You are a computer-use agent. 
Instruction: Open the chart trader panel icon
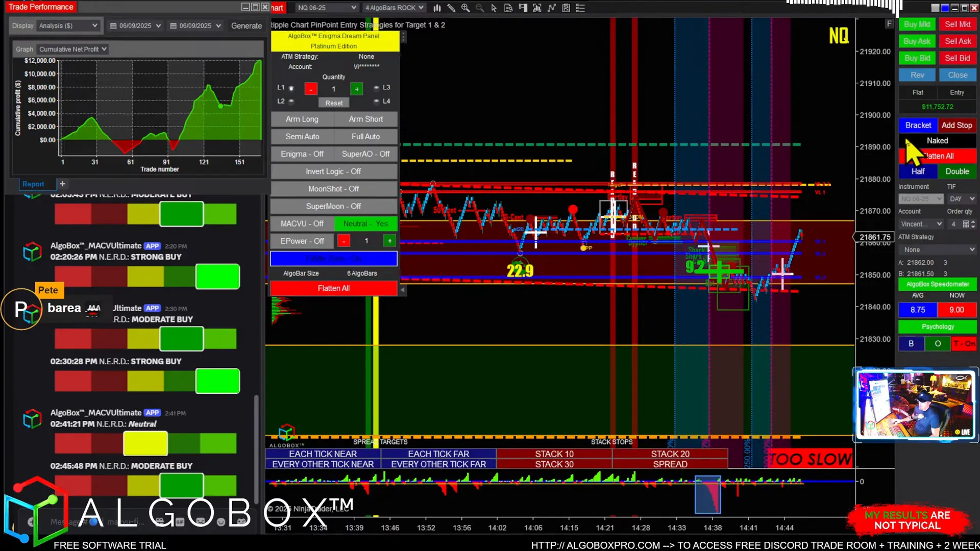[523, 8]
